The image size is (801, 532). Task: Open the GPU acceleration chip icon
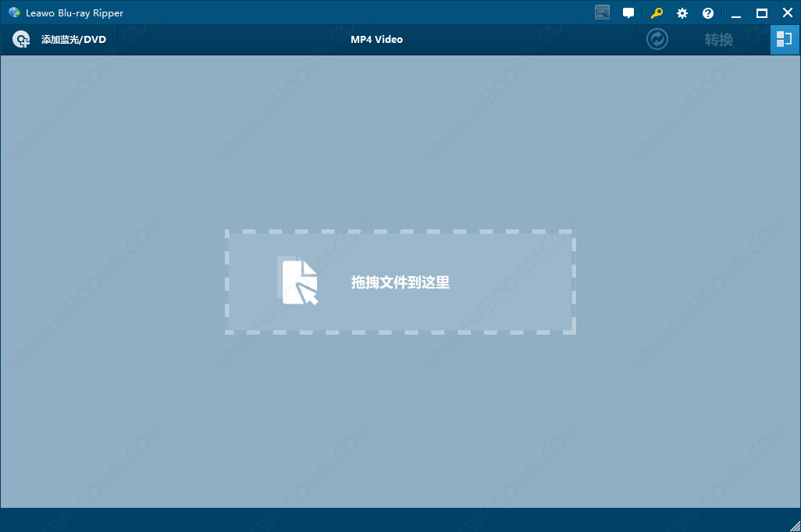coord(602,12)
